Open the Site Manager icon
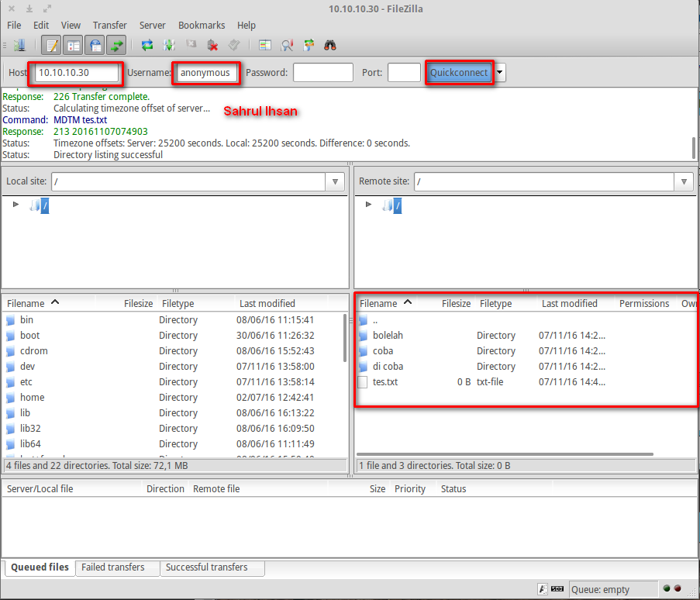The height and width of the screenshot is (600, 700). (19, 45)
